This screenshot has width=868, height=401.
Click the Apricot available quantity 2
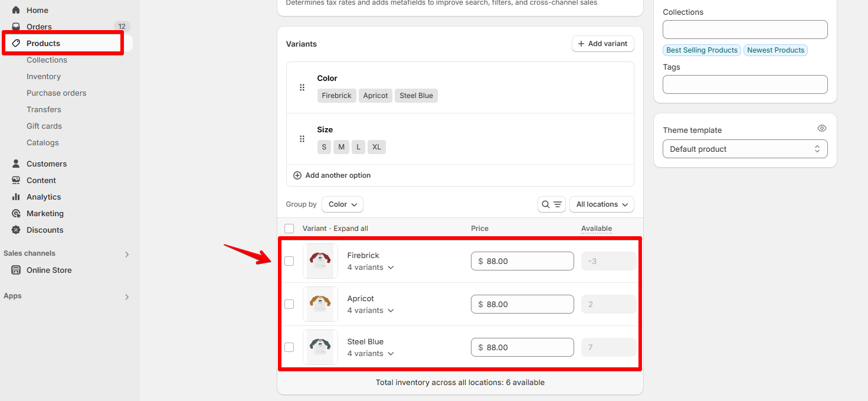(608, 304)
